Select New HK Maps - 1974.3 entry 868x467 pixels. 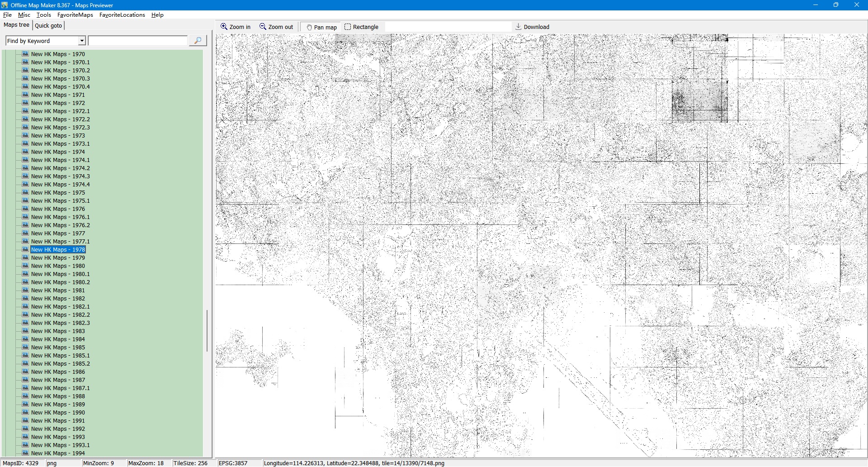60,176
